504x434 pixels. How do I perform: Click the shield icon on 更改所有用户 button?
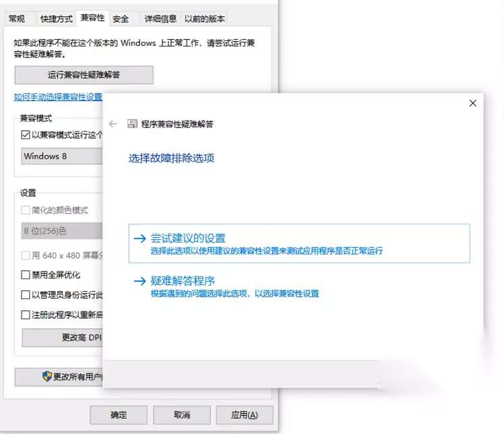coord(47,376)
